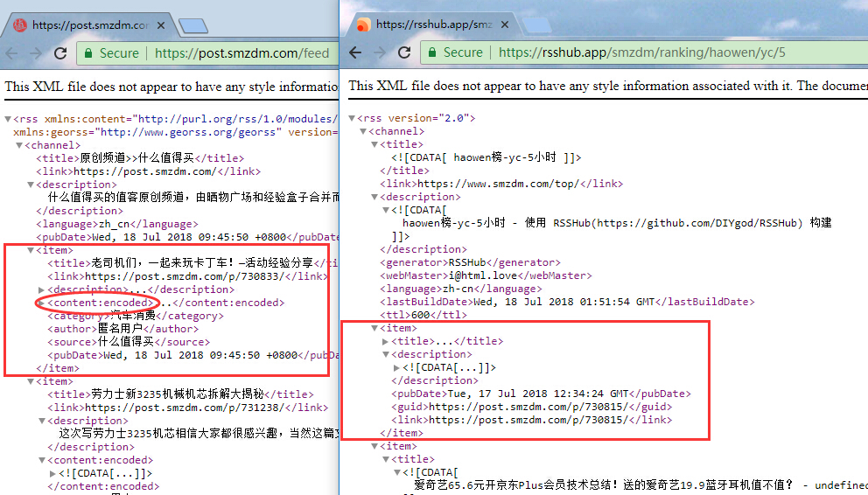868x495 pixels.
Task: Click the author text 匿名用户
Action: (120, 329)
